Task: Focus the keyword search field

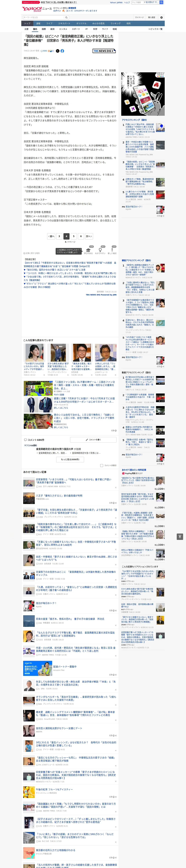Action: pos(44,17)
